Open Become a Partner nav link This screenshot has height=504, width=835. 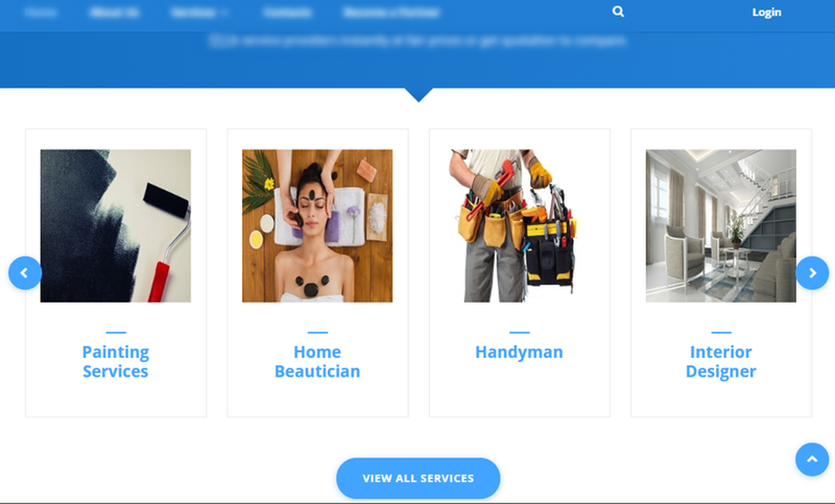pos(391,13)
